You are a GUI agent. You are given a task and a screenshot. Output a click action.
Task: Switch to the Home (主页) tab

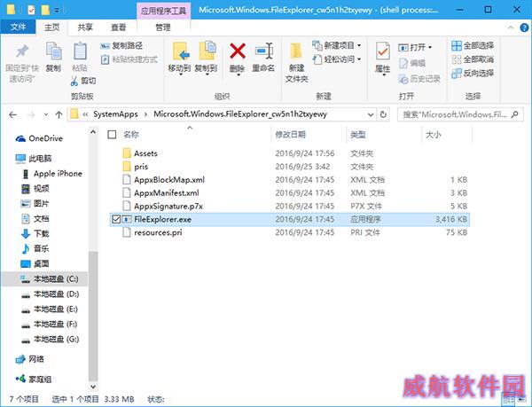coord(52,27)
